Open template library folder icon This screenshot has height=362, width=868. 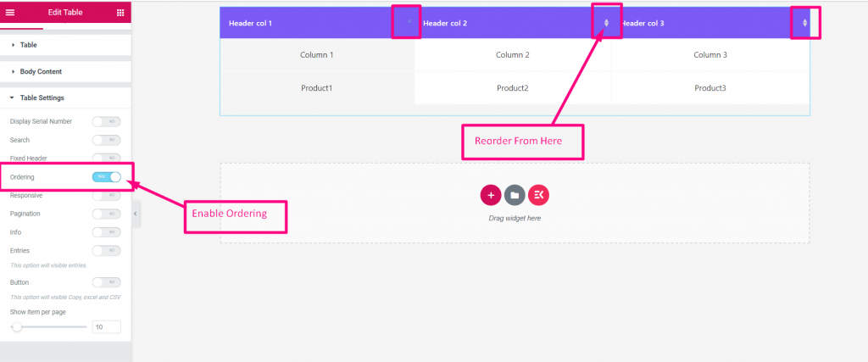click(x=515, y=195)
